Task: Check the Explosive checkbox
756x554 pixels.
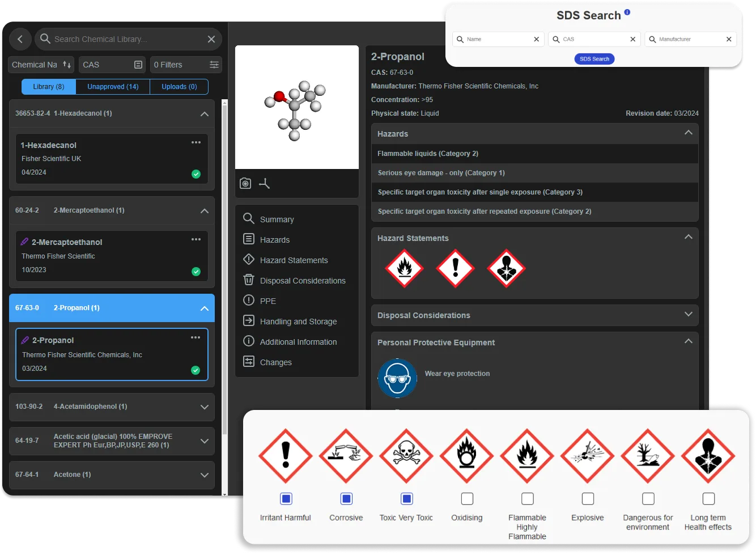Action: point(588,498)
